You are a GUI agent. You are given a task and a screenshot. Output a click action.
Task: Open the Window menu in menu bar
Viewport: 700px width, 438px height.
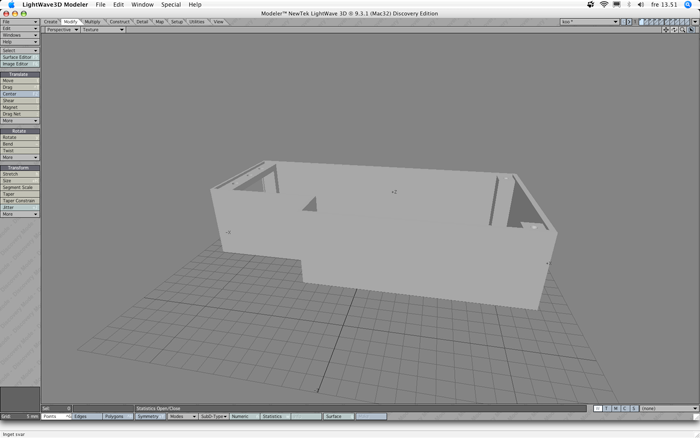coord(142,4)
